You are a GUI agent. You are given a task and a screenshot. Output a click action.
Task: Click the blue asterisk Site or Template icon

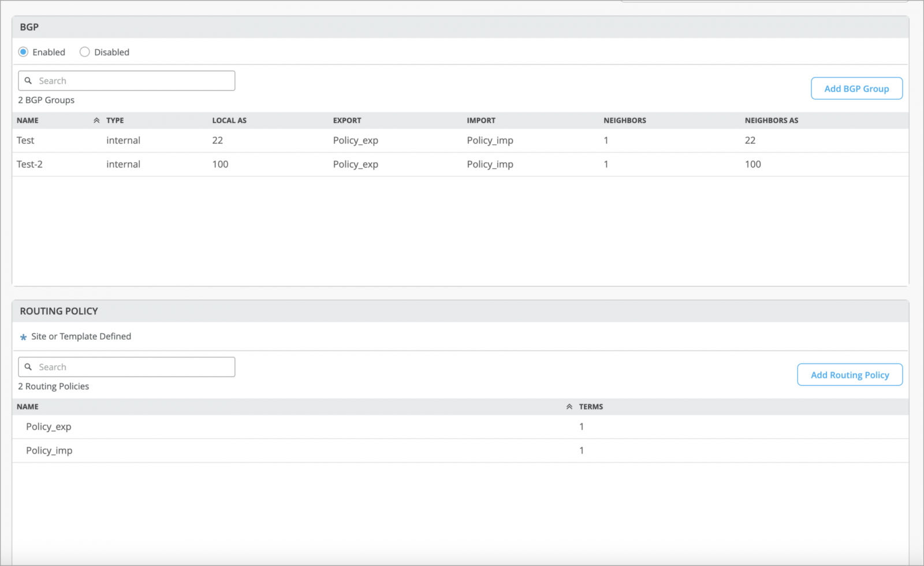coord(24,337)
